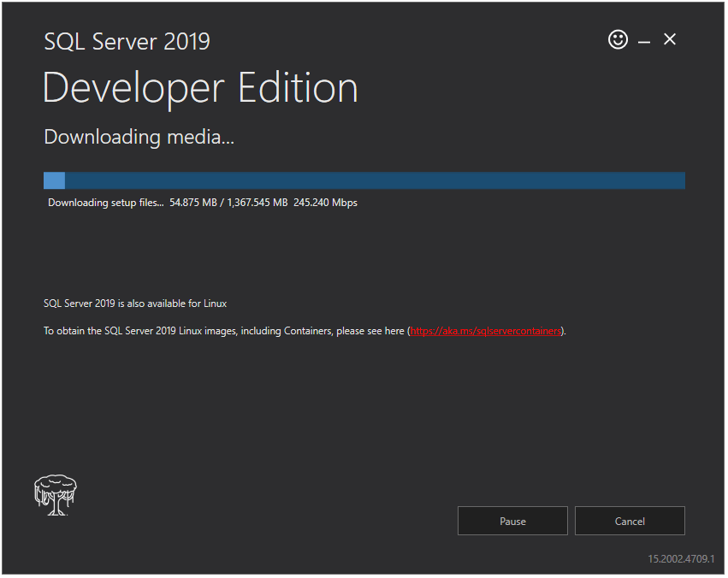Open the aka.ms/sqlservercontainers link
Screen dimensions: 728x578
click(x=485, y=331)
